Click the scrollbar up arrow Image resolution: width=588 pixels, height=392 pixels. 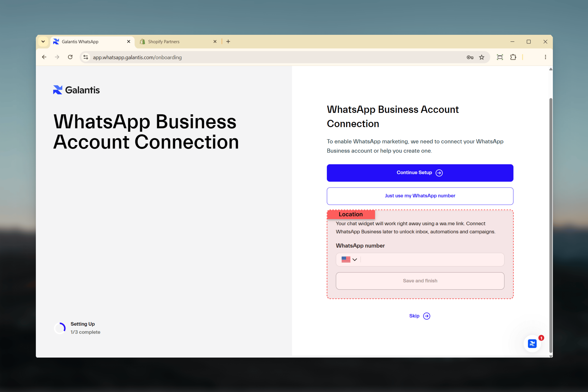(x=551, y=69)
